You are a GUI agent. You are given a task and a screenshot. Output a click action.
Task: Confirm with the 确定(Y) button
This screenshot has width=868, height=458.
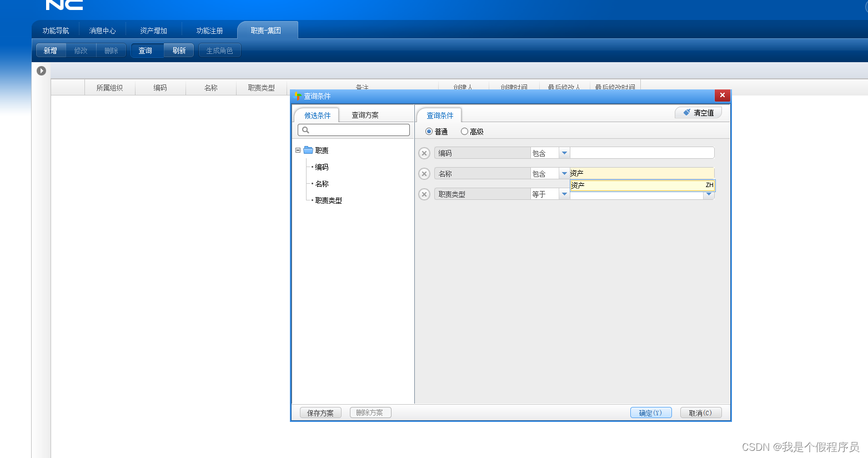click(651, 413)
